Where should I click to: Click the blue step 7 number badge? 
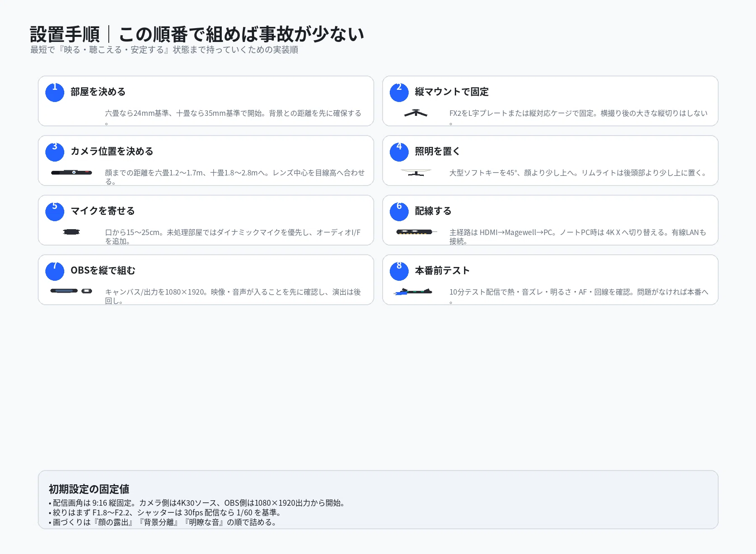tap(55, 271)
